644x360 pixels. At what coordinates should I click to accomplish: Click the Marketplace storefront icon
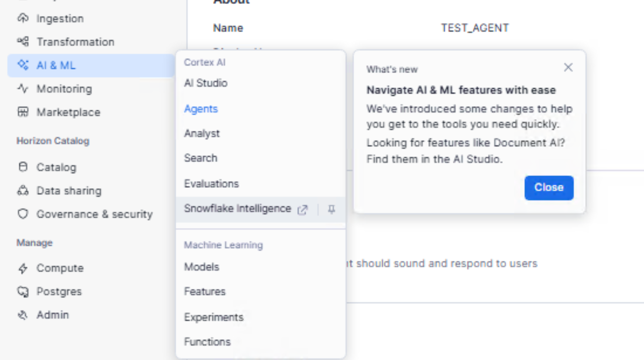(x=23, y=112)
